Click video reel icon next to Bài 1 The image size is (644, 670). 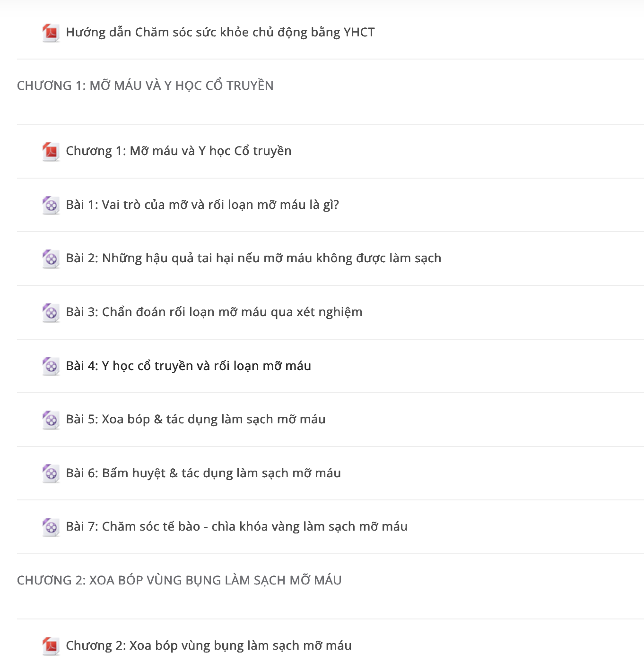click(51, 205)
